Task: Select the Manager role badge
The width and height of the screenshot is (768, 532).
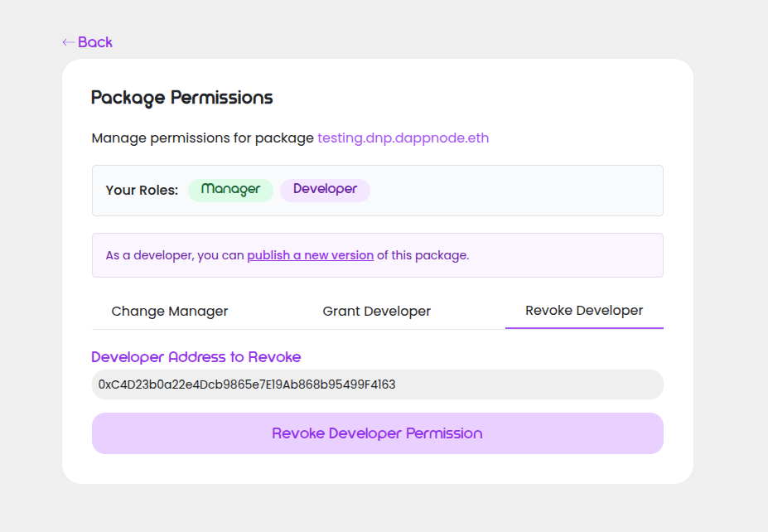Action: (230, 190)
